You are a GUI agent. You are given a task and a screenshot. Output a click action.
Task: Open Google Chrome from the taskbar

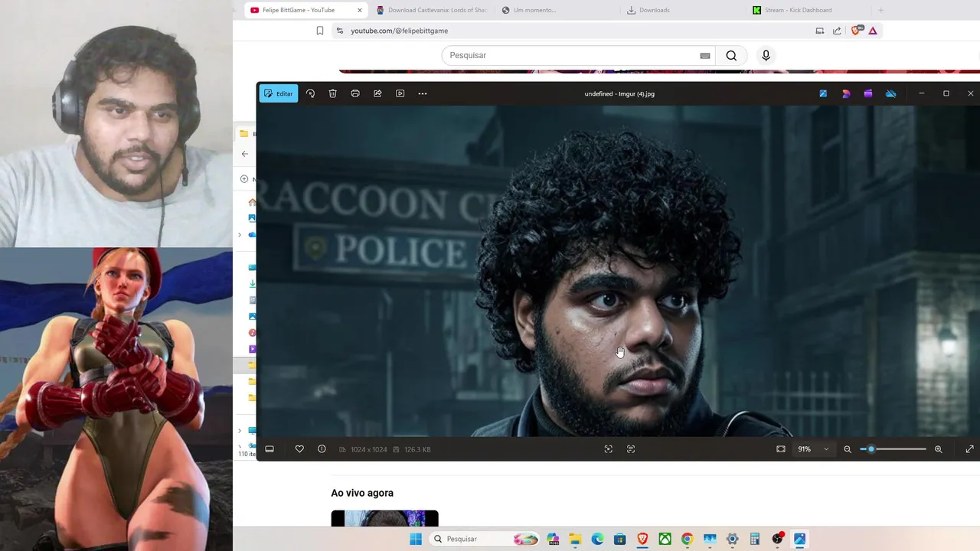(x=688, y=539)
